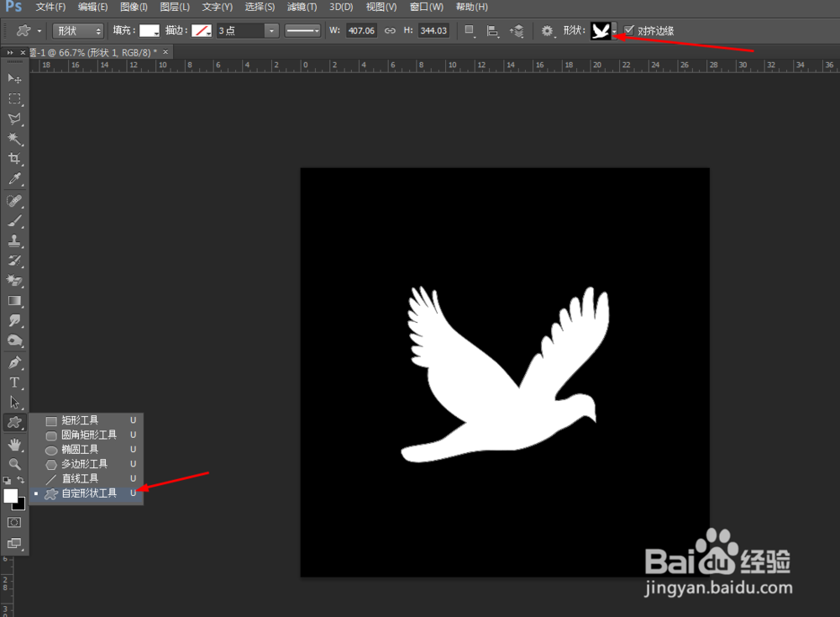Open the Image menu
Screen dimensions: 840x617
click(x=134, y=7)
